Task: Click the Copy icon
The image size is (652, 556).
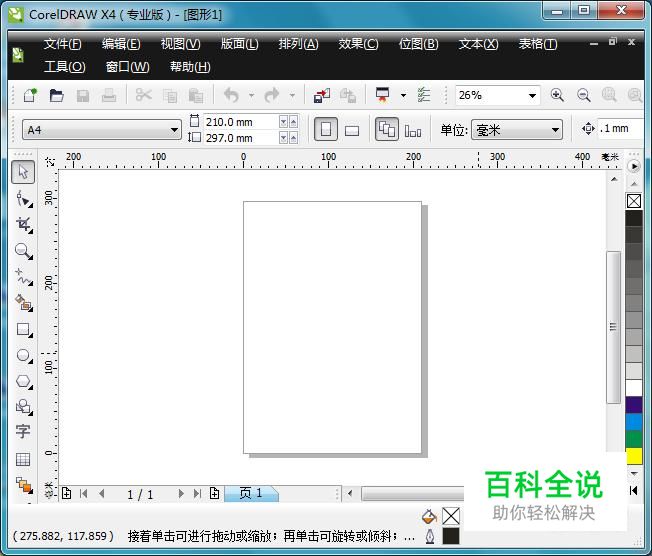Action: pos(170,96)
